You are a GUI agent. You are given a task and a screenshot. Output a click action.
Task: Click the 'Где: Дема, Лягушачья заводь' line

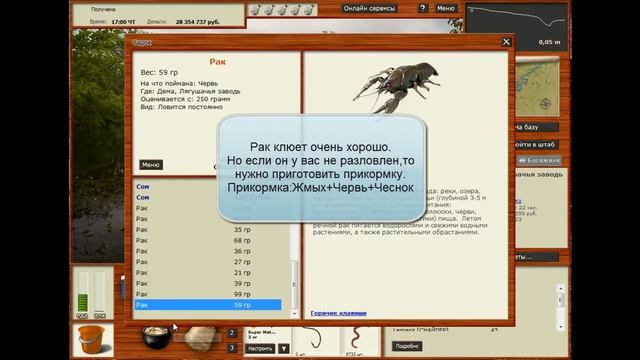click(190, 91)
